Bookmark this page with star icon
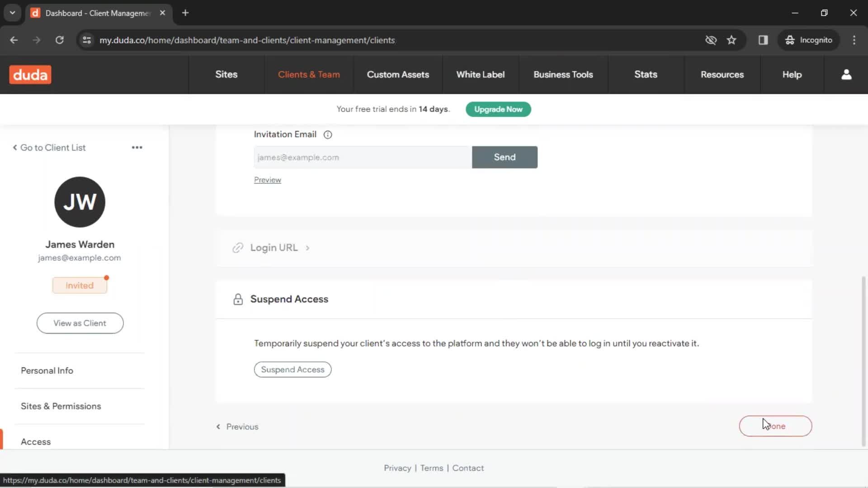The width and height of the screenshot is (868, 488). [731, 40]
